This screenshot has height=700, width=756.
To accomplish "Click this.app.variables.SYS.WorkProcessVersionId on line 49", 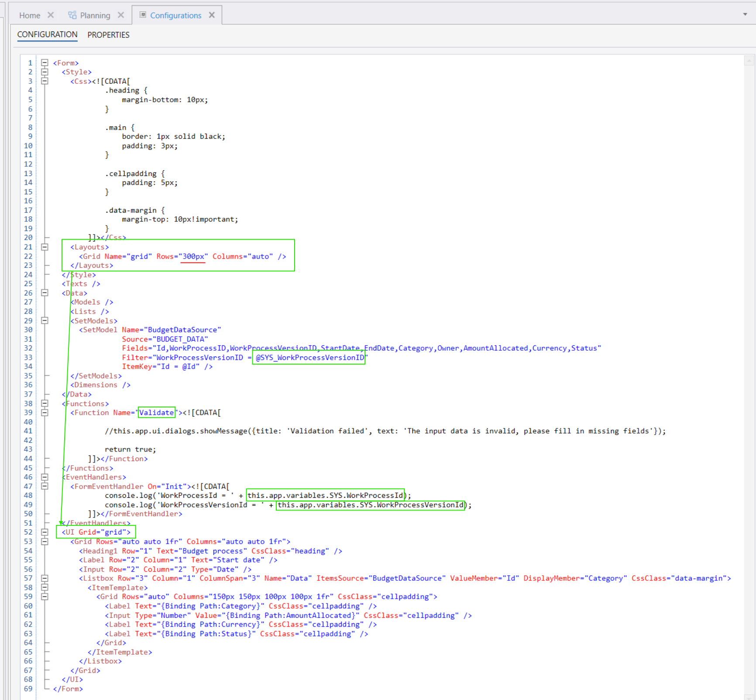I will tap(371, 505).
